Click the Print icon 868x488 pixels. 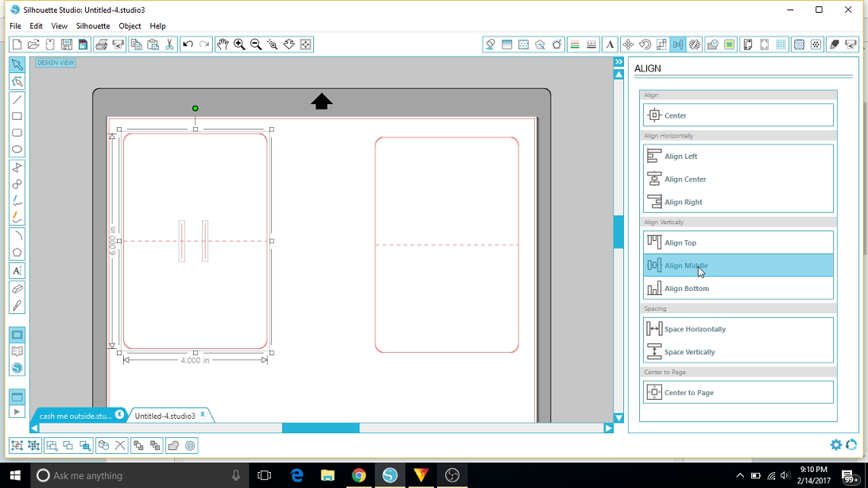click(101, 45)
